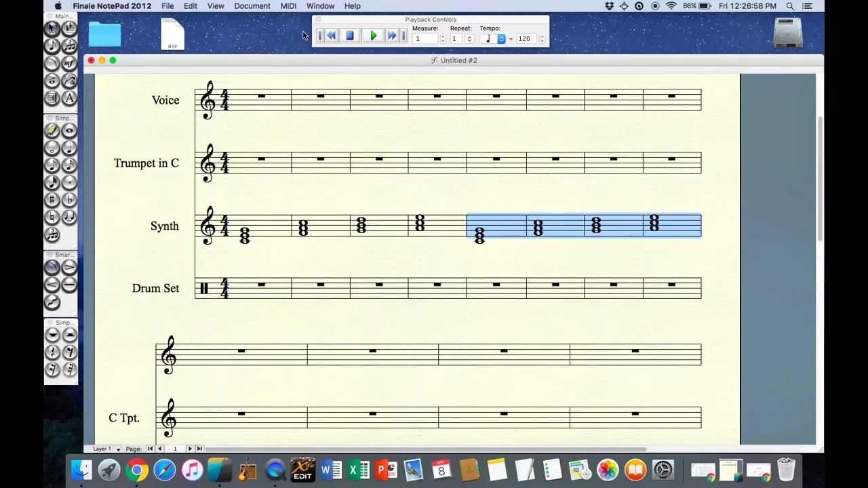868x488 pixels.
Task: Select the Tuplet tool in Main palette
Action: 69,46
